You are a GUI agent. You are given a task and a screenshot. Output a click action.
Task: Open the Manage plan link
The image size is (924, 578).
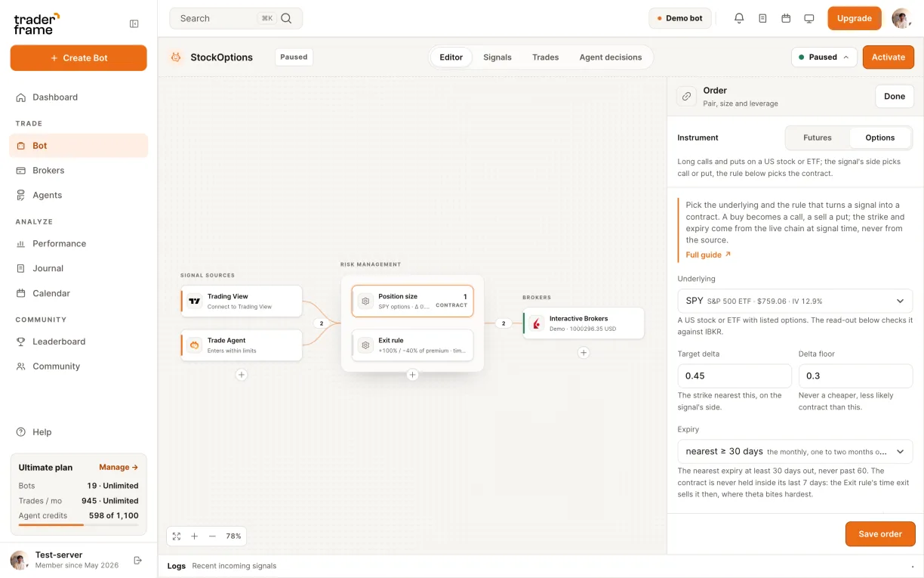coord(119,467)
